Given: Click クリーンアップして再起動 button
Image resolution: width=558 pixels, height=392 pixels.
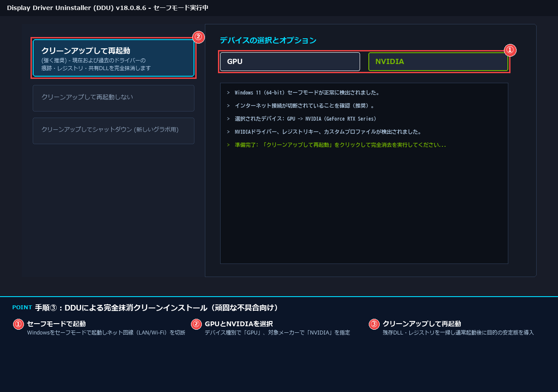Looking at the screenshot, I should pyautogui.click(x=113, y=58).
